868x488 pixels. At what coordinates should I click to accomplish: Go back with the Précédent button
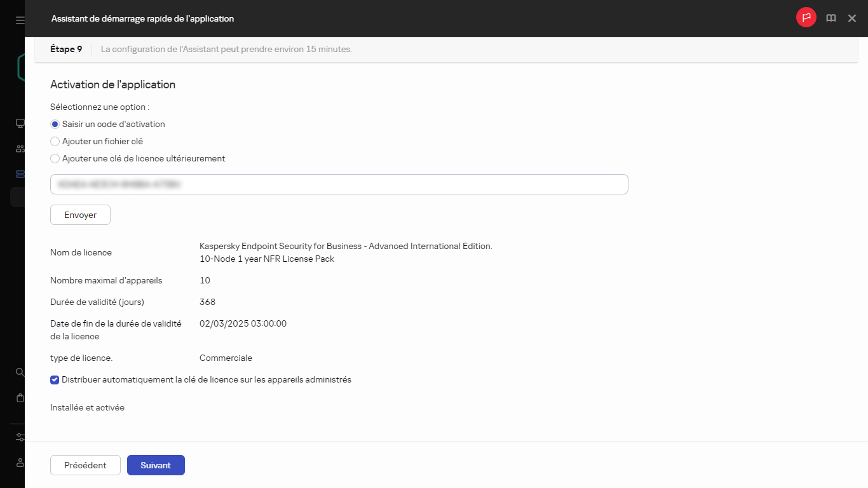coord(85,464)
